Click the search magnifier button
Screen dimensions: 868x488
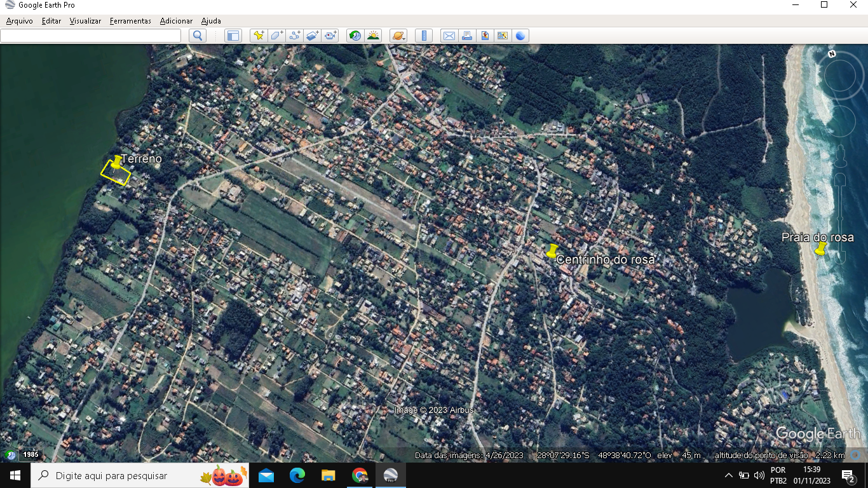click(198, 36)
